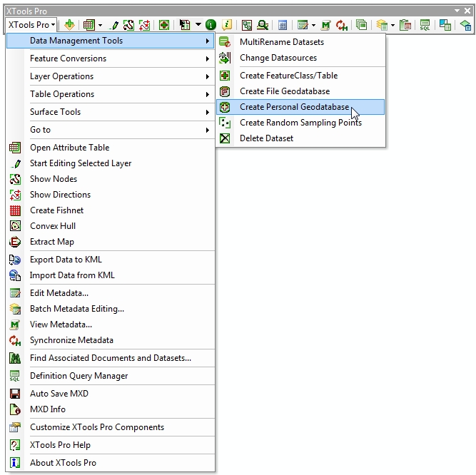Viewport: 476px width, 475px height.
Task: Click the small blue grid toolbar icon
Action: [x=283, y=25]
